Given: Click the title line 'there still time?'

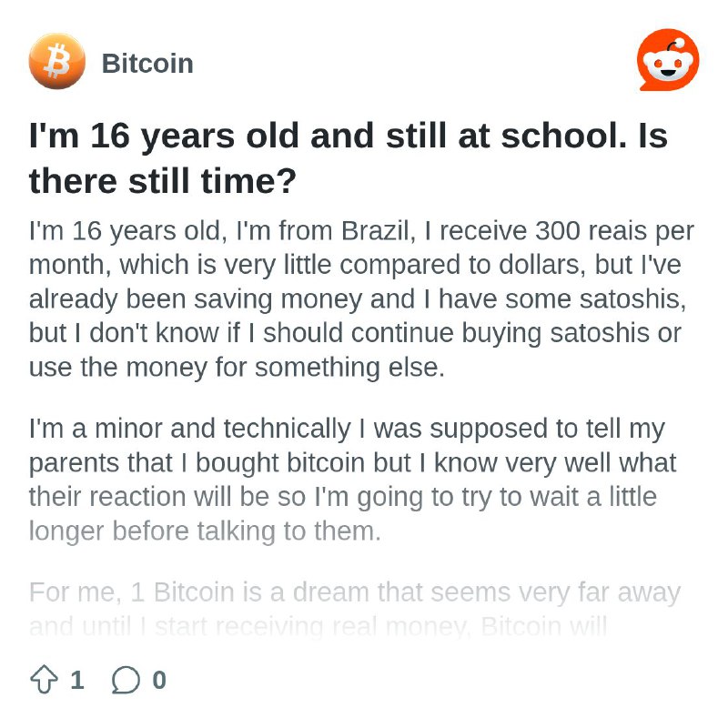Looking at the screenshot, I should (163, 180).
